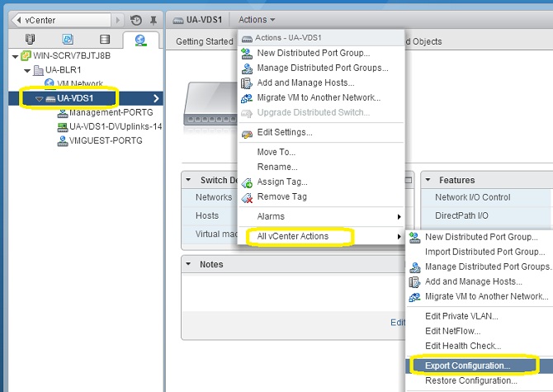The height and width of the screenshot is (392, 553).
Task: Click the Edit Settings pencil icon
Action: tap(247, 133)
